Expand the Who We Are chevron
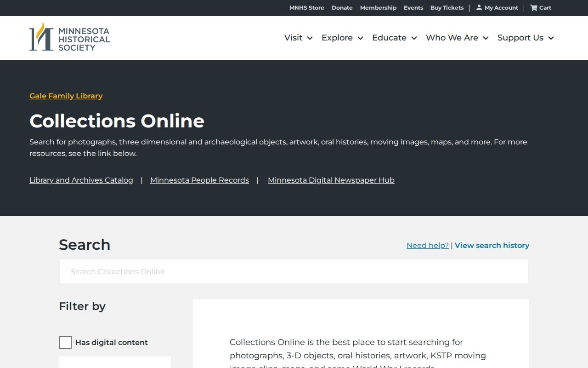The image size is (588, 368). click(486, 38)
